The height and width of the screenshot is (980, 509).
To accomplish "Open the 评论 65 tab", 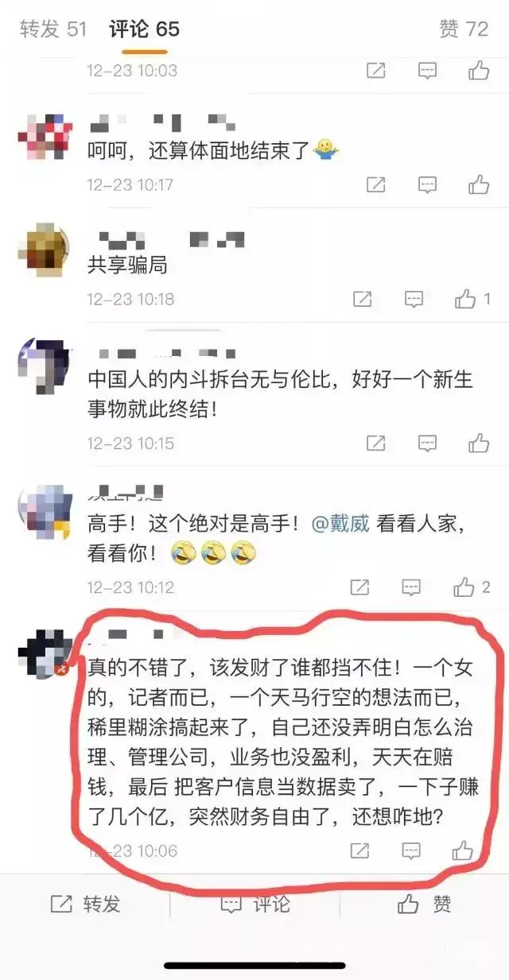I will [144, 29].
